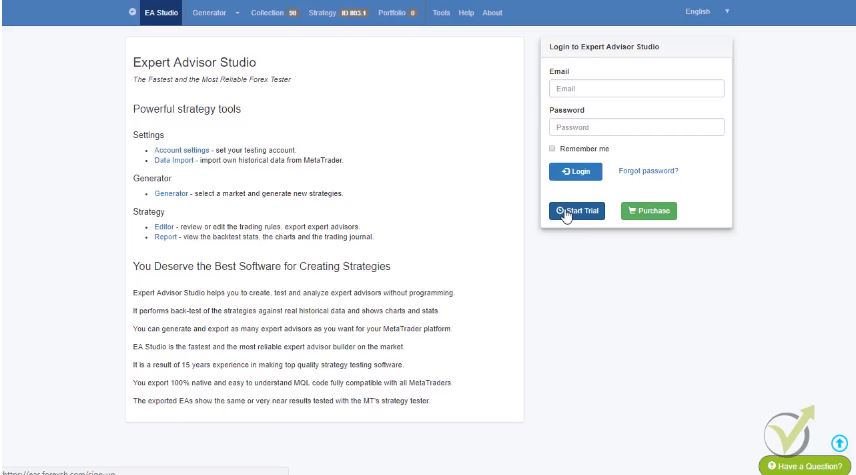The width and height of the screenshot is (856, 475).
Task: Select the EA Studio tab
Action: coord(160,13)
